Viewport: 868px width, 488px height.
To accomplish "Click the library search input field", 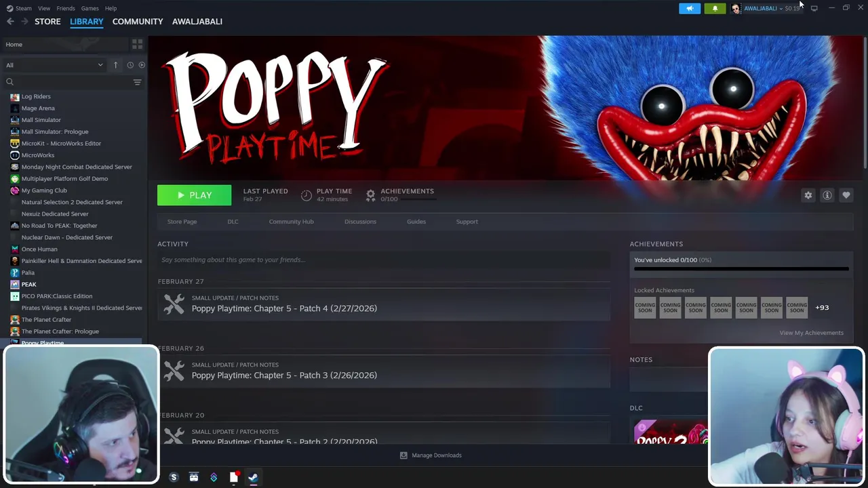I will (73, 82).
